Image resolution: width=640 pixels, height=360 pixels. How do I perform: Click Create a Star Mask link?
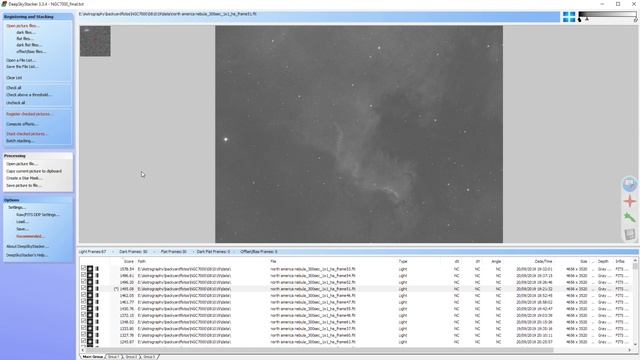pyautogui.click(x=24, y=178)
